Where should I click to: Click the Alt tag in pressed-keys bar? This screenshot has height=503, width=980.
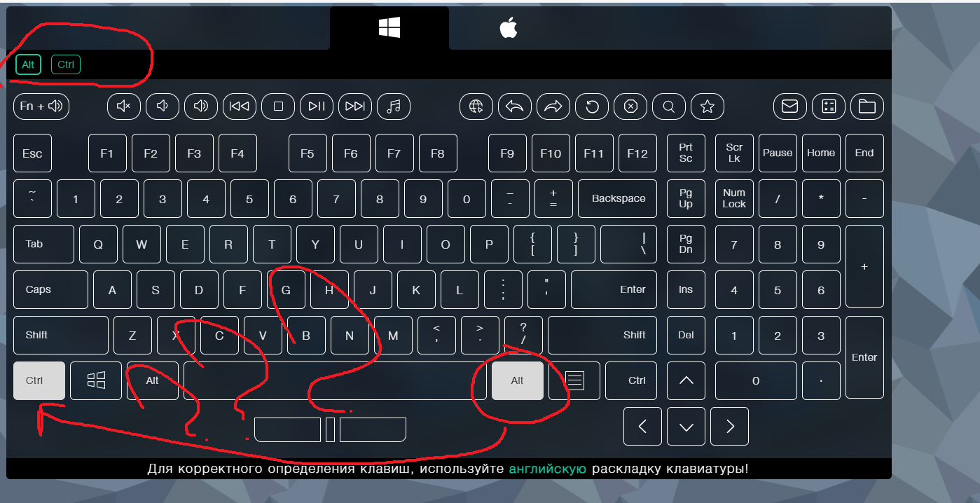[x=28, y=65]
